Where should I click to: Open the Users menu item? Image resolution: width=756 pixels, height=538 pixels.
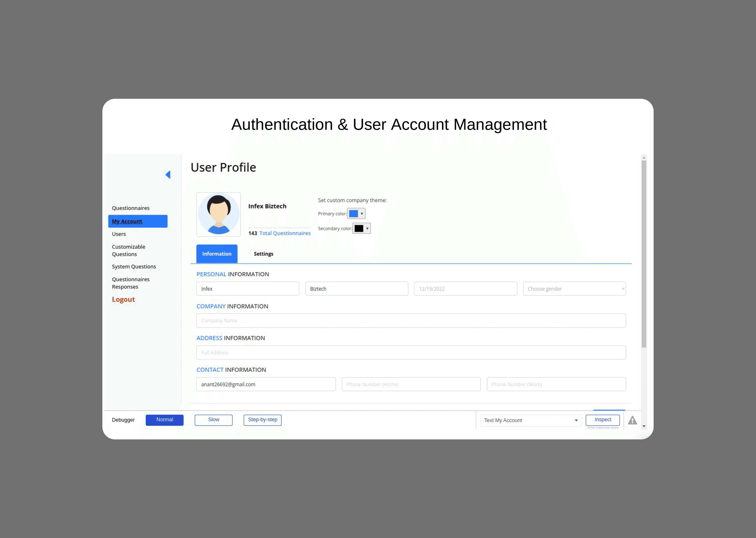tap(119, 234)
